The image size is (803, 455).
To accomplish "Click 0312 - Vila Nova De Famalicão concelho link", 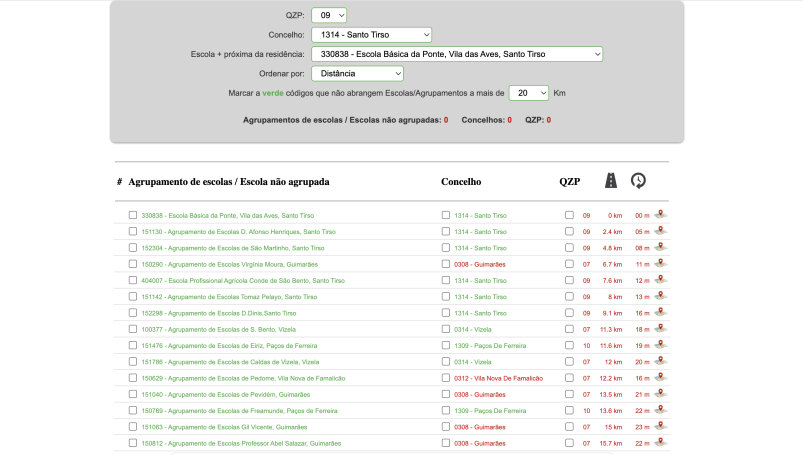I will pos(497,378).
